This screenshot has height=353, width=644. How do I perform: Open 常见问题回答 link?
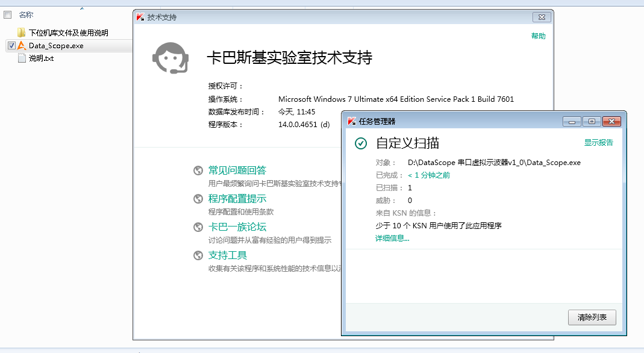point(237,170)
